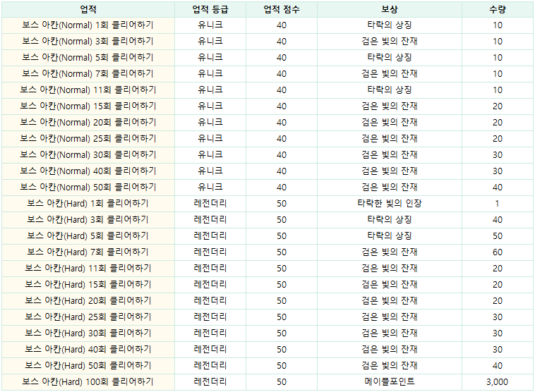This screenshot has width=535, height=392.
Task: Select '보스 아칸(Normal) 7회 클리어하기' cell
Action: 88,73
